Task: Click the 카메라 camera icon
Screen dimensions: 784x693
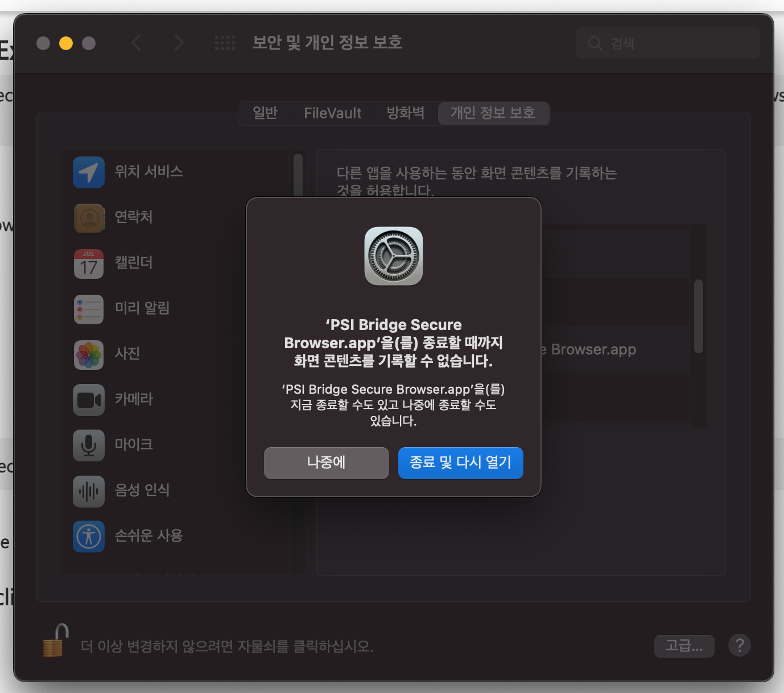Action: pyautogui.click(x=89, y=400)
